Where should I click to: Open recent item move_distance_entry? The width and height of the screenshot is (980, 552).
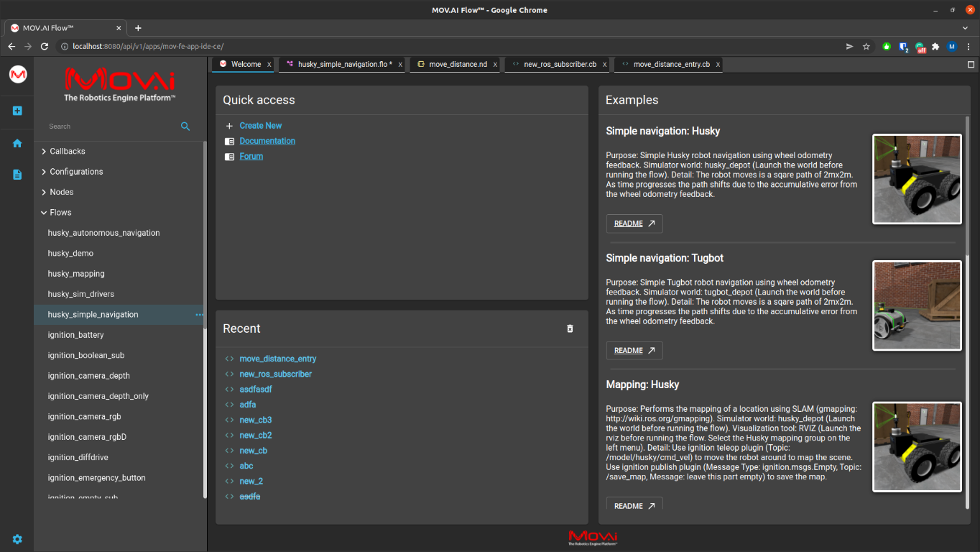coord(278,359)
